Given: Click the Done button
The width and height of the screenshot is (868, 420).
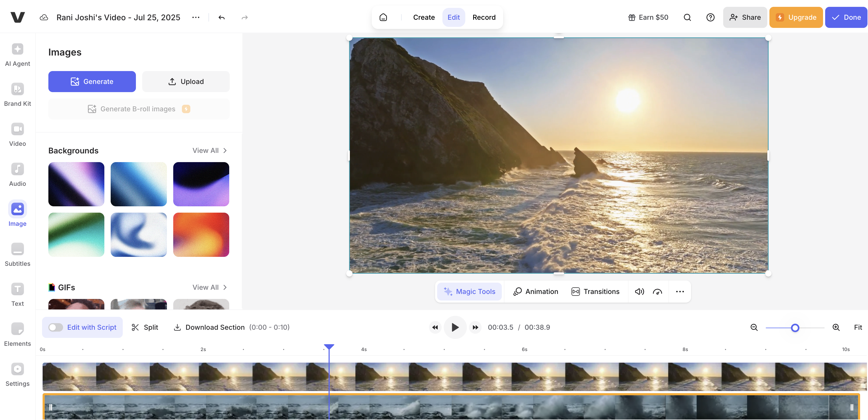Looking at the screenshot, I should [x=846, y=17].
